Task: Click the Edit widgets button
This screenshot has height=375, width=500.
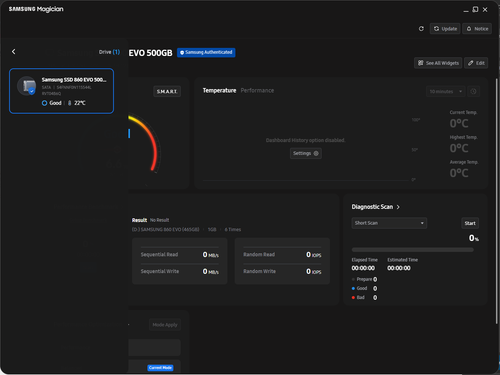Action: (x=476, y=63)
